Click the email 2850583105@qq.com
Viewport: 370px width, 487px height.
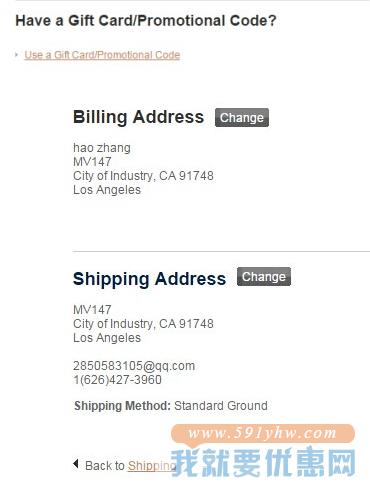pyautogui.click(x=134, y=366)
